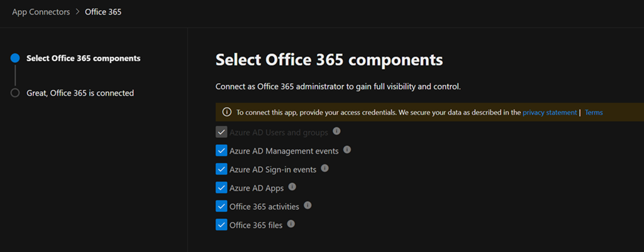Click info icon next to Office 365 activities
644x252 pixels.
pyautogui.click(x=308, y=205)
